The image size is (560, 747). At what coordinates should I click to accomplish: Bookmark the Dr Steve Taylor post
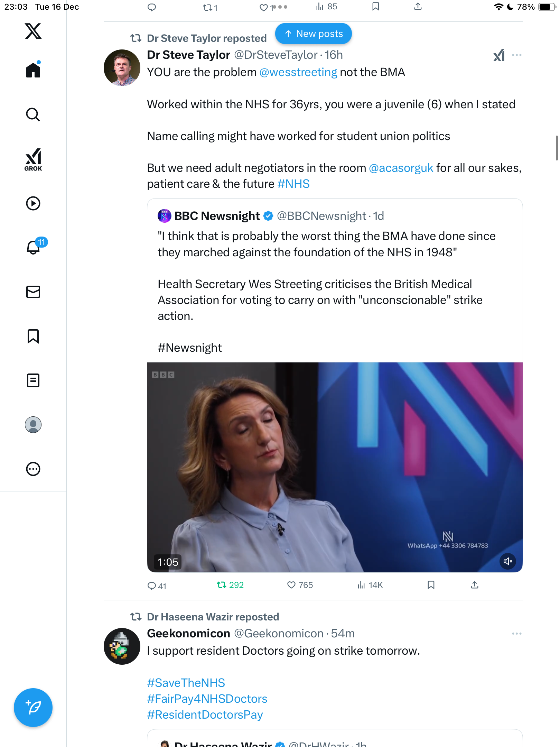click(431, 585)
